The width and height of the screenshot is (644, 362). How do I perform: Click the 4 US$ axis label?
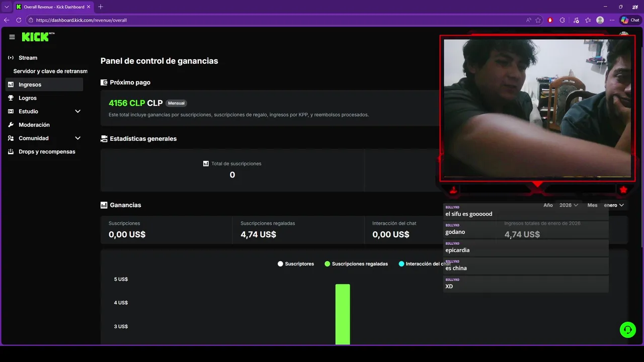coord(121,303)
